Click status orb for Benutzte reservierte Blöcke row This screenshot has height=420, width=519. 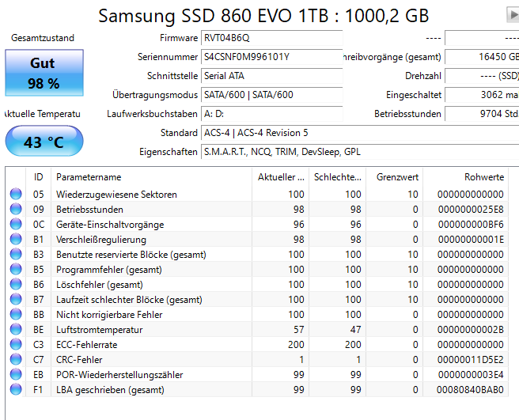[x=16, y=254]
